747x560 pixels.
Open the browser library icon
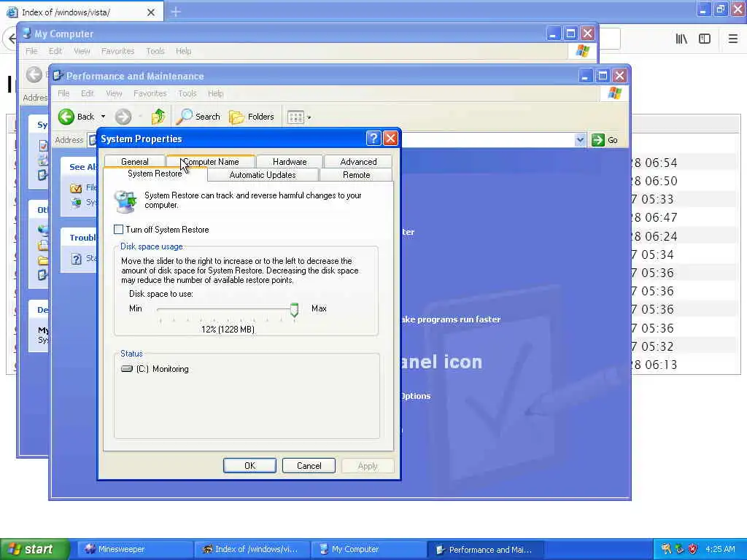[681, 39]
